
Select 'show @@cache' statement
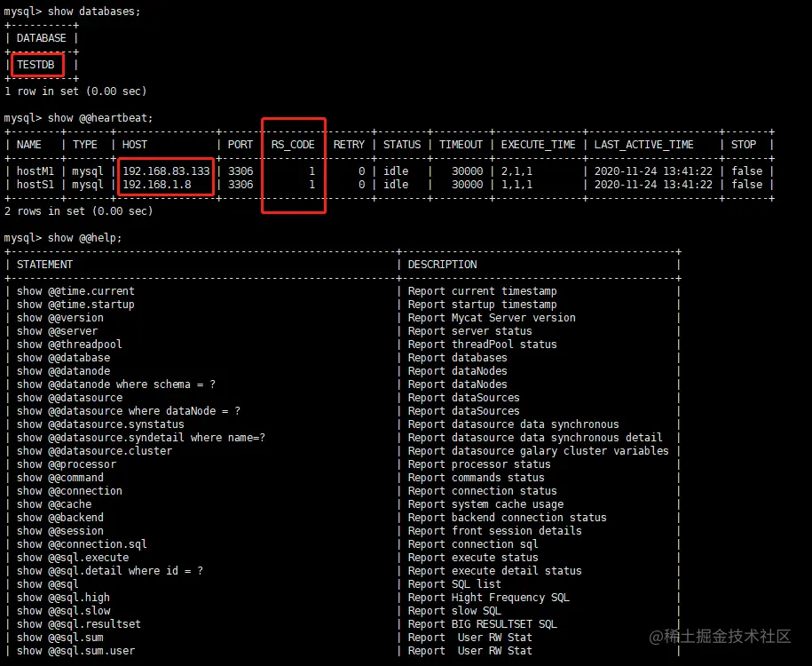(x=54, y=504)
